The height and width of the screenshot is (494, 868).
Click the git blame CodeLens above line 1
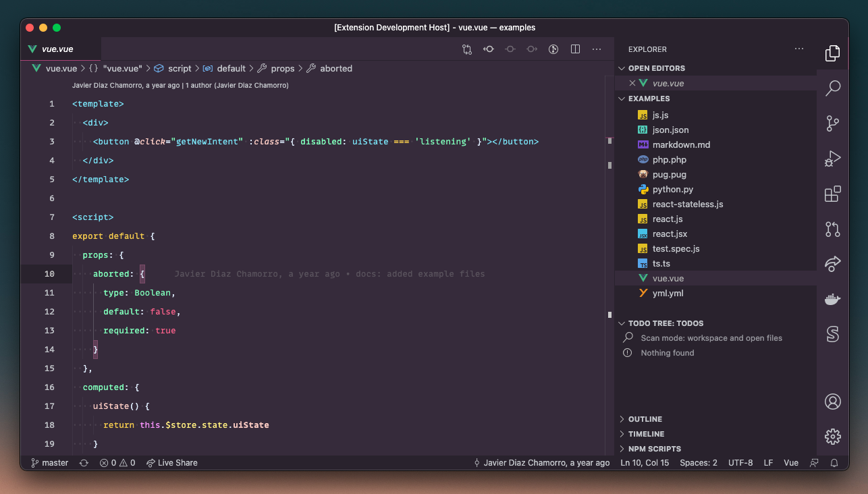point(180,86)
